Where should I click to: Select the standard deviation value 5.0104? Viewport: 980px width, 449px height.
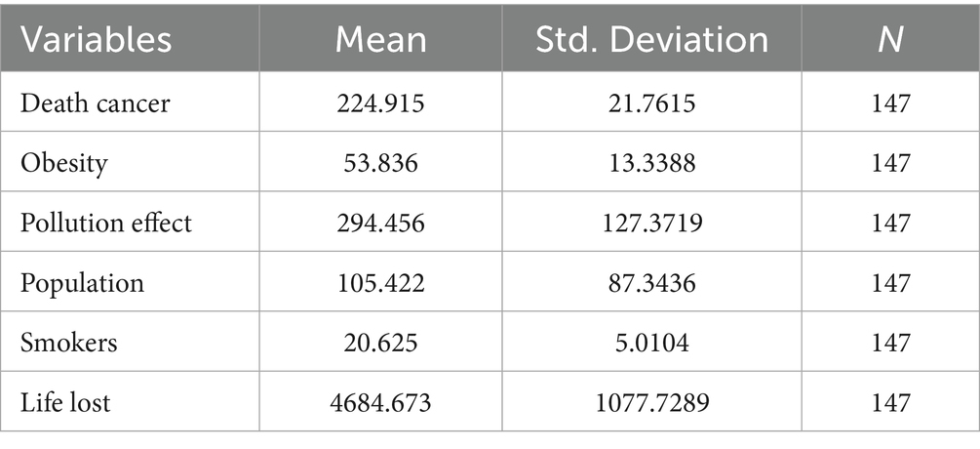click(651, 343)
